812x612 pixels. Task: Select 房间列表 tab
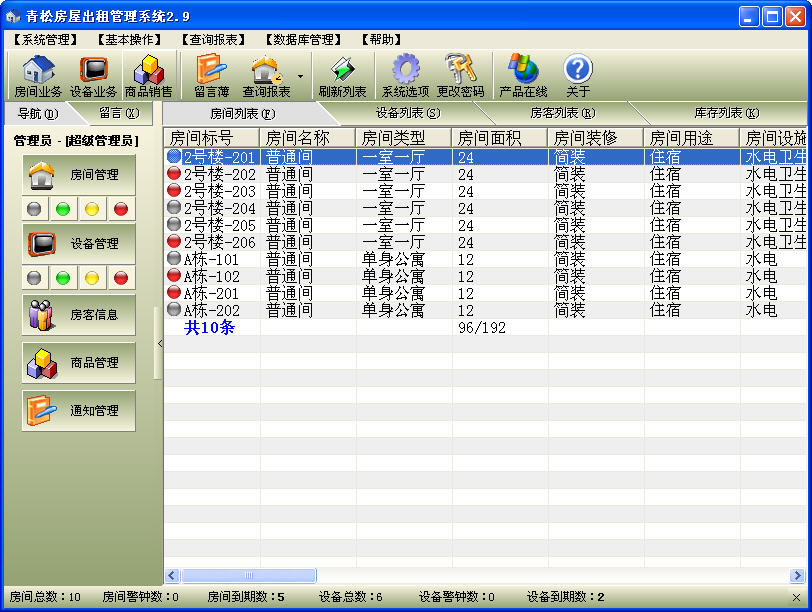point(242,113)
